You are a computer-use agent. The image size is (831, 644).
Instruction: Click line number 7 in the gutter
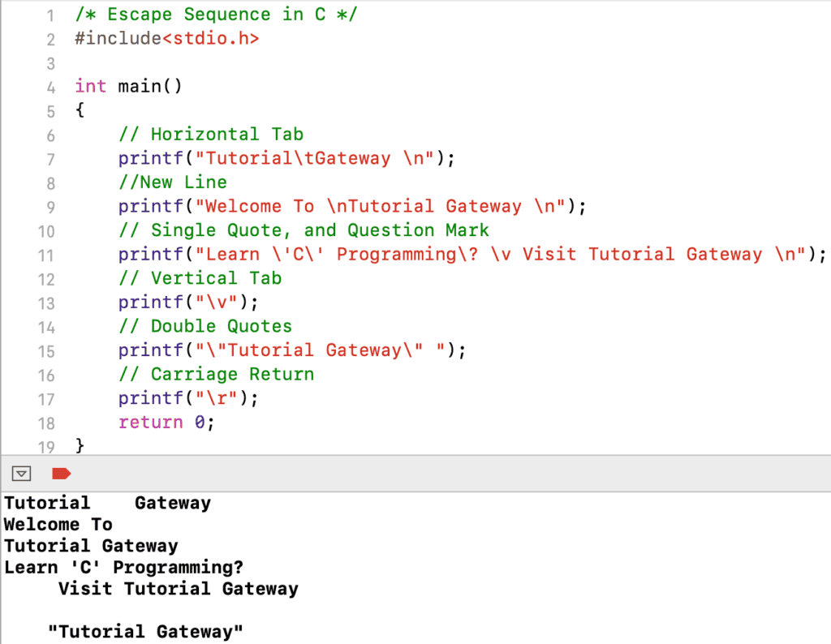pos(50,158)
